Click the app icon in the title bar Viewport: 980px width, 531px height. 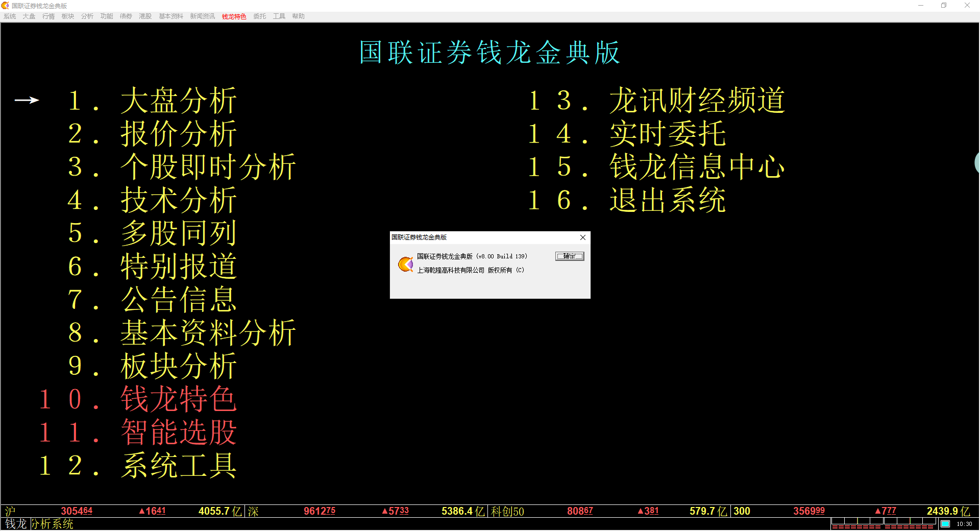(x=5, y=6)
